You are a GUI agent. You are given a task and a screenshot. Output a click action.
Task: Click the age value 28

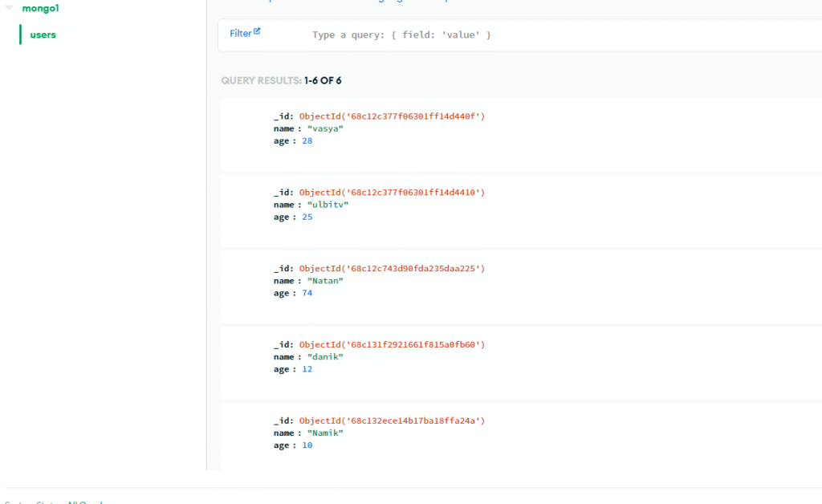pyautogui.click(x=307, y=141)
